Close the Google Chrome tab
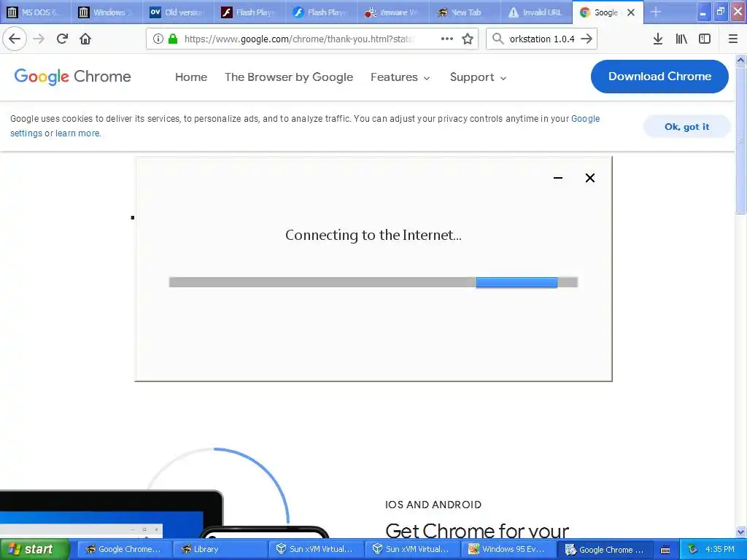Screen dimensions: 747x560 [631, 13]
